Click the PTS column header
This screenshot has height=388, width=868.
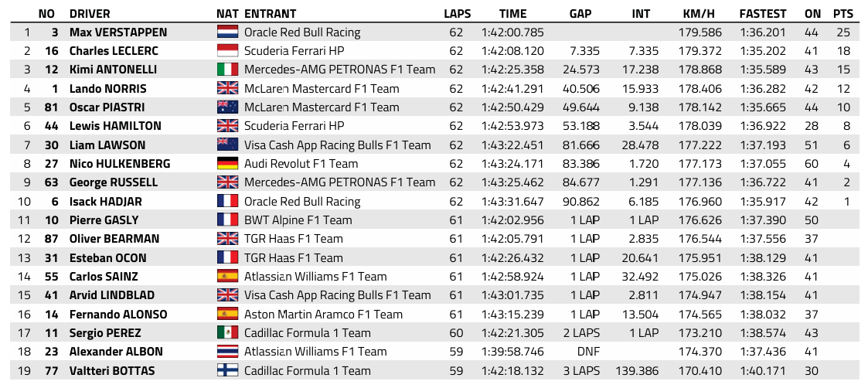(x=843, y=14)
